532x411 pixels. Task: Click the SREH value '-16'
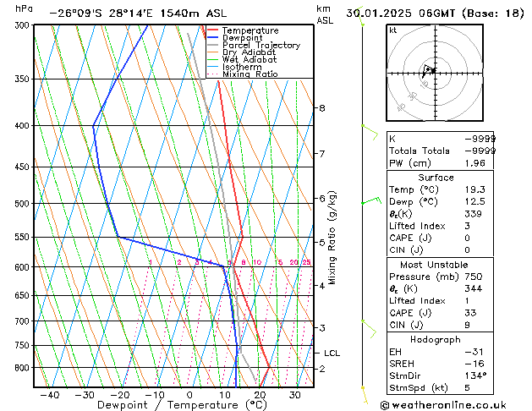[x=474, y=364]
